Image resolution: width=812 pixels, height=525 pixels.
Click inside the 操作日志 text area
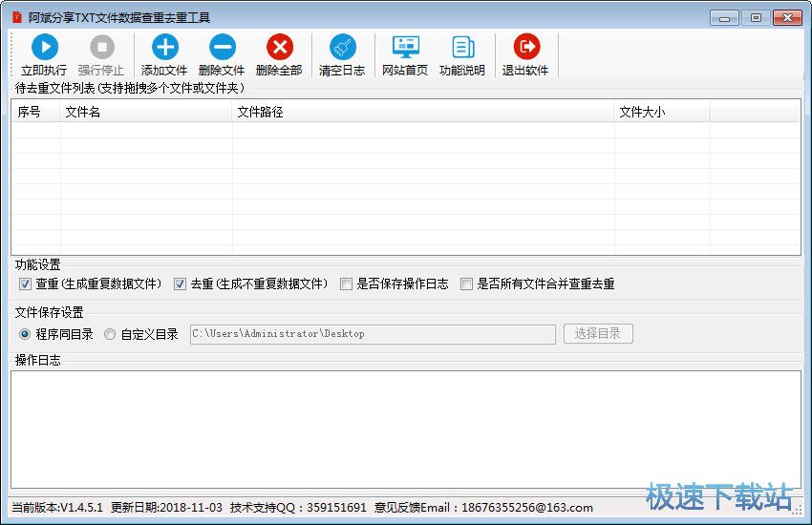tap(405, 430)
